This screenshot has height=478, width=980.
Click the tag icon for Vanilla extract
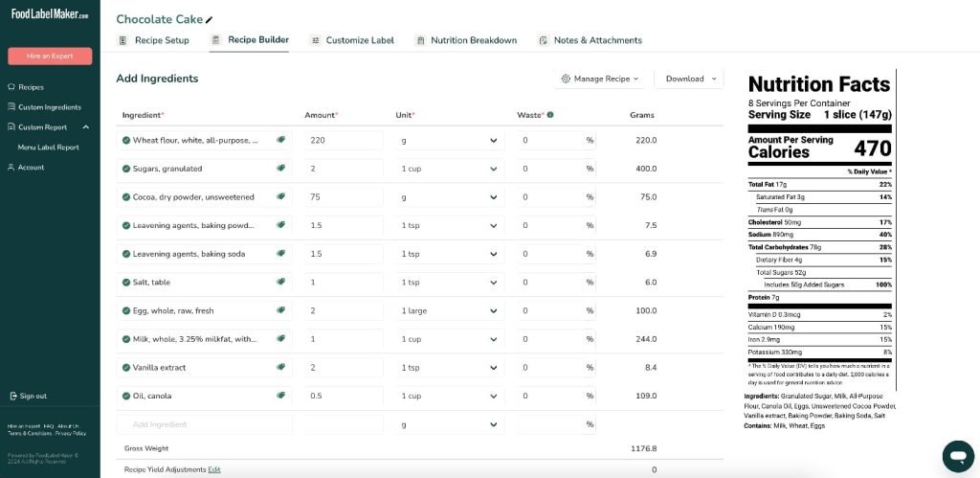281,367
